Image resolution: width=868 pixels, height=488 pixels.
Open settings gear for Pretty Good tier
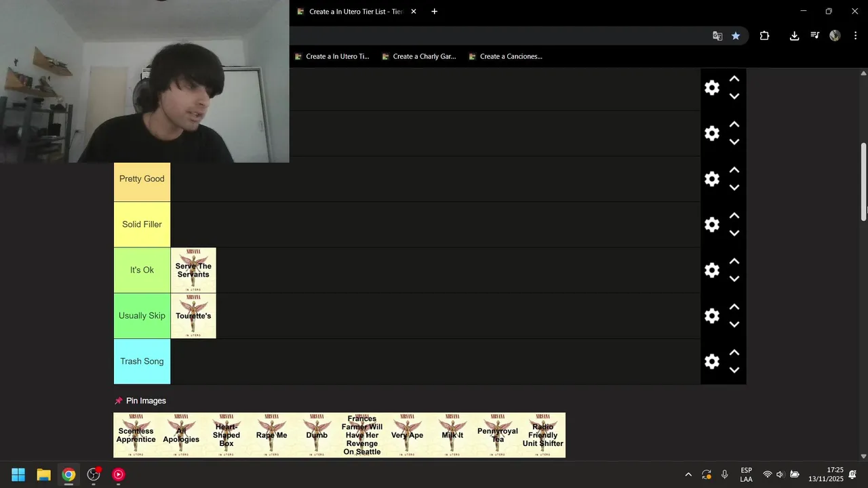711,179
